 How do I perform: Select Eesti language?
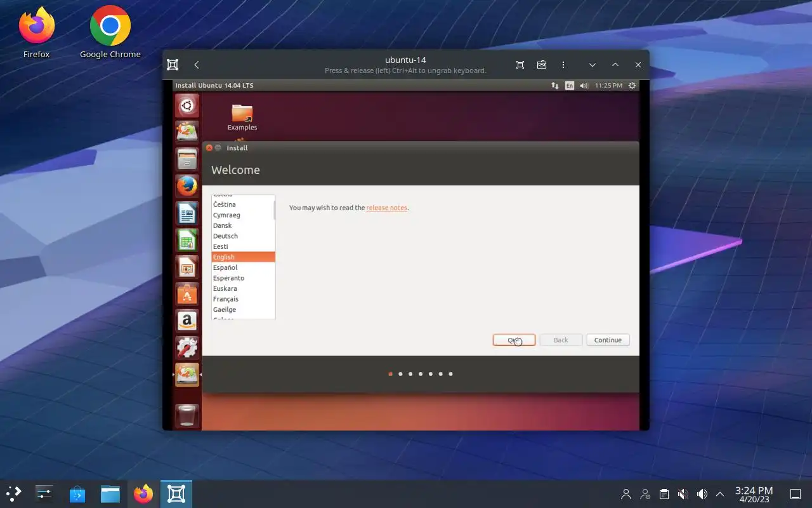coord(243,246)
